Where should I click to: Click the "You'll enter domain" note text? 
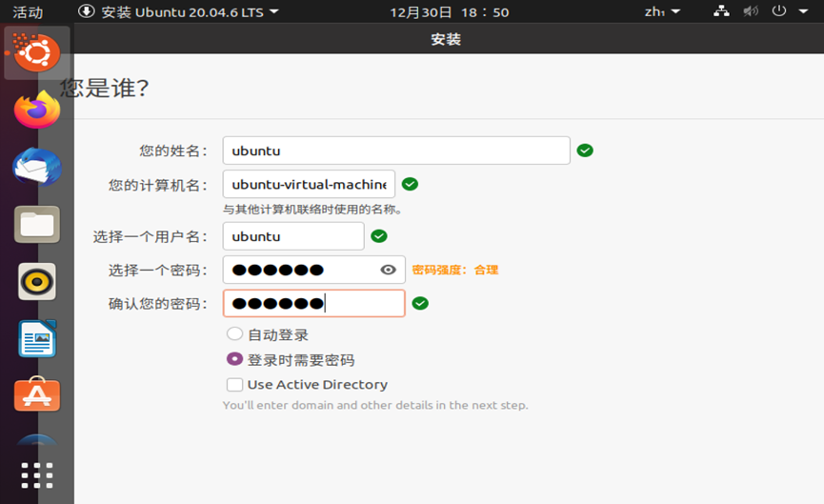click(375, 405)
